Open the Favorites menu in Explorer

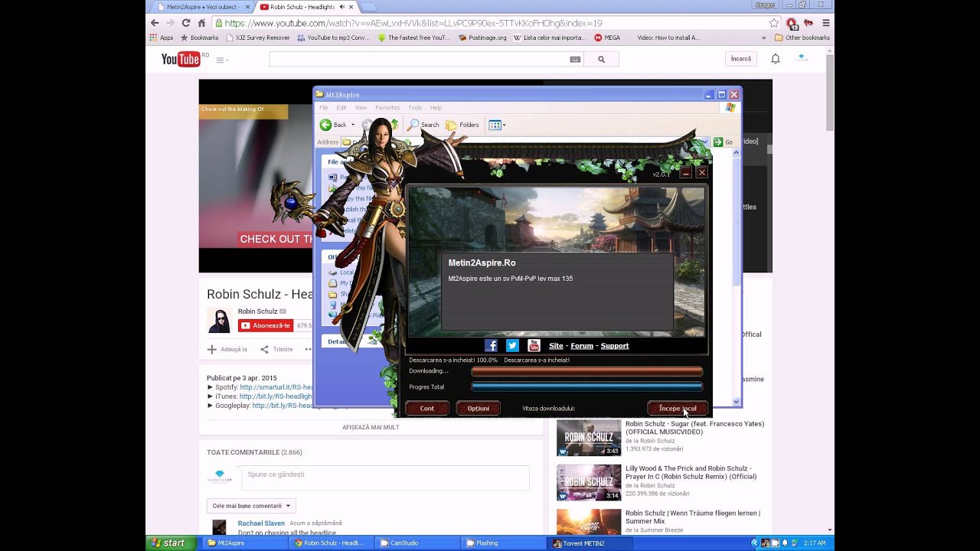click(x=387, y=108)
